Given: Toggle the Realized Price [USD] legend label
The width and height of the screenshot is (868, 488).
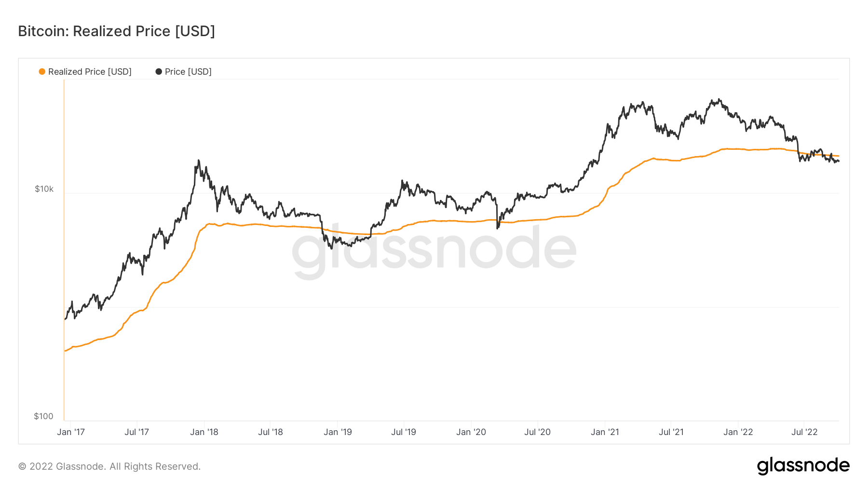Looking at the screenshot, I should tap(90, 72).
